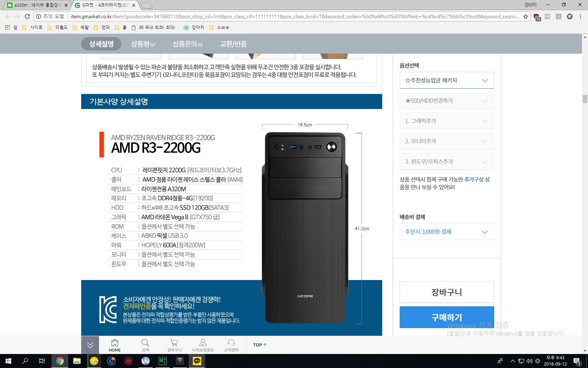Expand the 1. 그래픽추가 dropdown
This screenshot has width=588, height=368.
point(447,121)
